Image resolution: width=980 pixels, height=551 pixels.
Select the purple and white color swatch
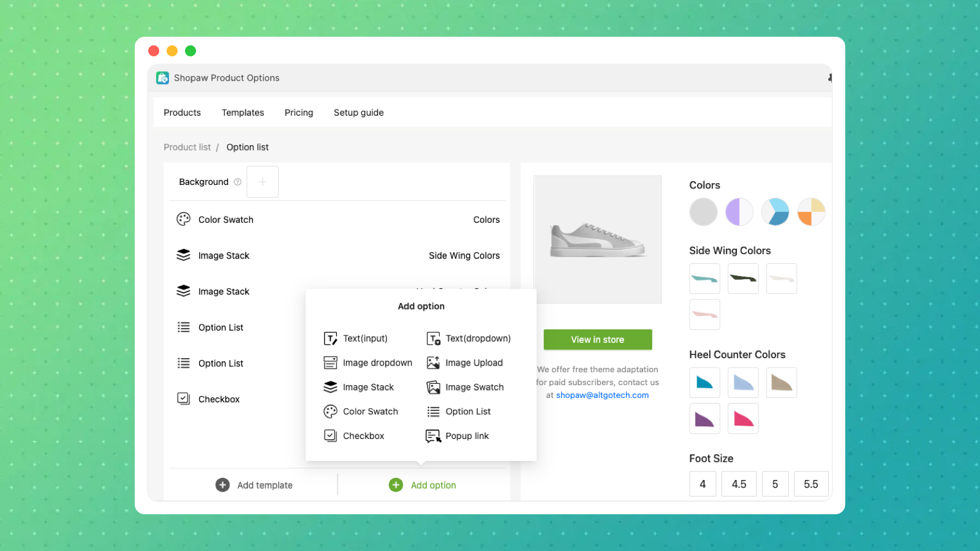point(739,212)
